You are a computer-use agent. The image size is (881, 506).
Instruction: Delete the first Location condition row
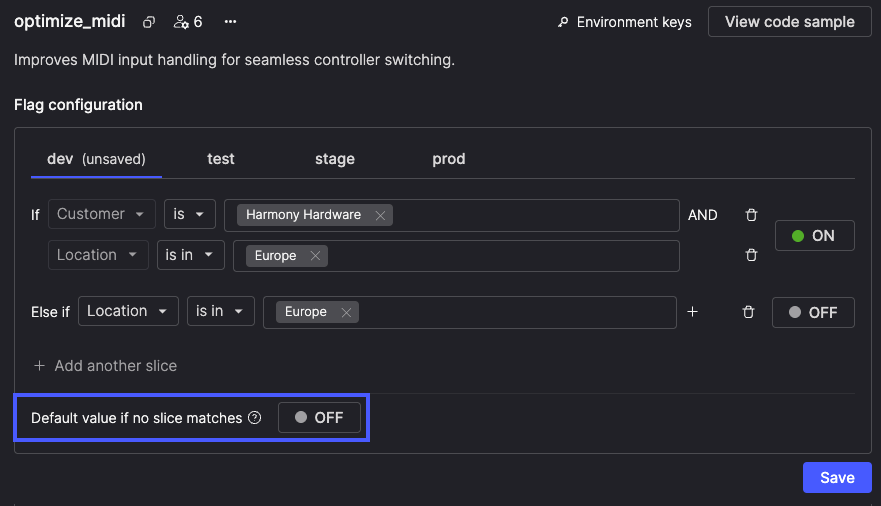[x=752, y=255]
